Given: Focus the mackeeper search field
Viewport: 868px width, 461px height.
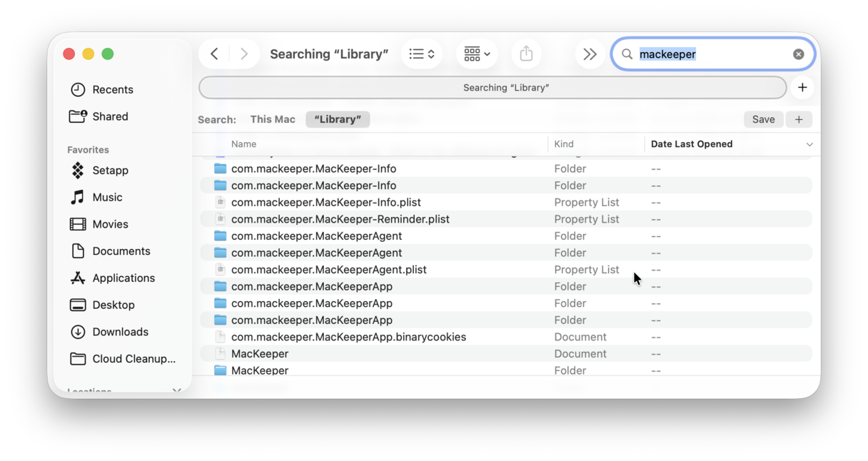Looking at the screenshot, I should tap(713, 54).
